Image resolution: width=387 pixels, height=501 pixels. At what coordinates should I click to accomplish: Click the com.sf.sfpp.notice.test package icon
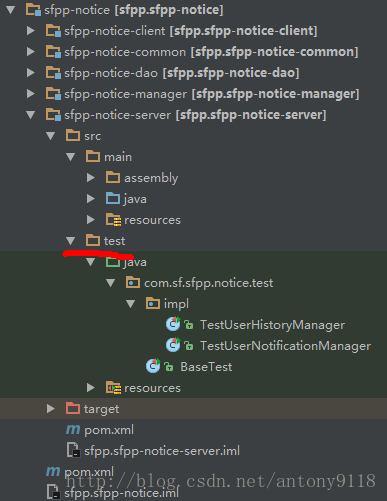pyautogui.click(x=133, y=283)
